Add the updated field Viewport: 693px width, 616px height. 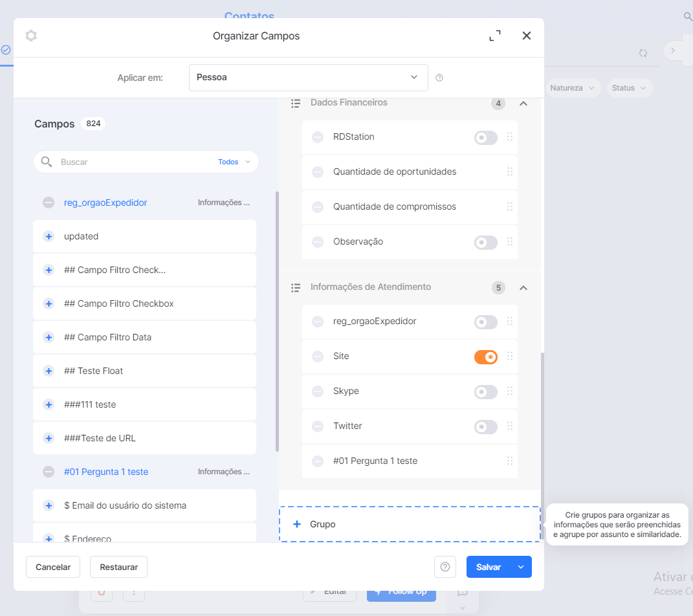click(49, 236)
